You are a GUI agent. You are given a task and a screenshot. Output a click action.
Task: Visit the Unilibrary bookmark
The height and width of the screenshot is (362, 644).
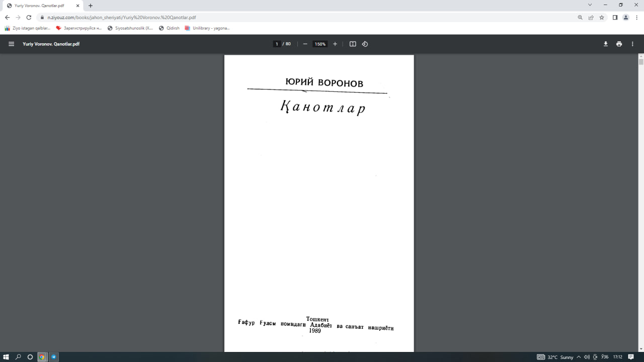click(209, 28)
